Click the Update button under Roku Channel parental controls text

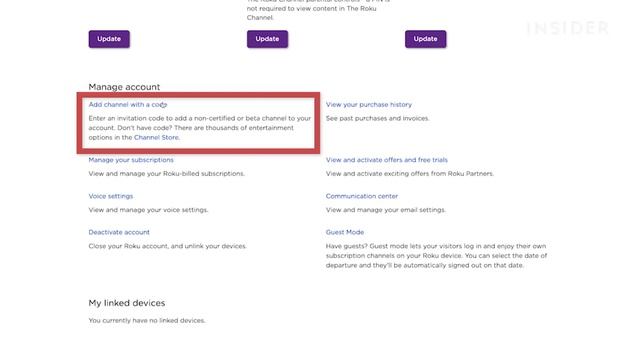[x=267, y=39]
